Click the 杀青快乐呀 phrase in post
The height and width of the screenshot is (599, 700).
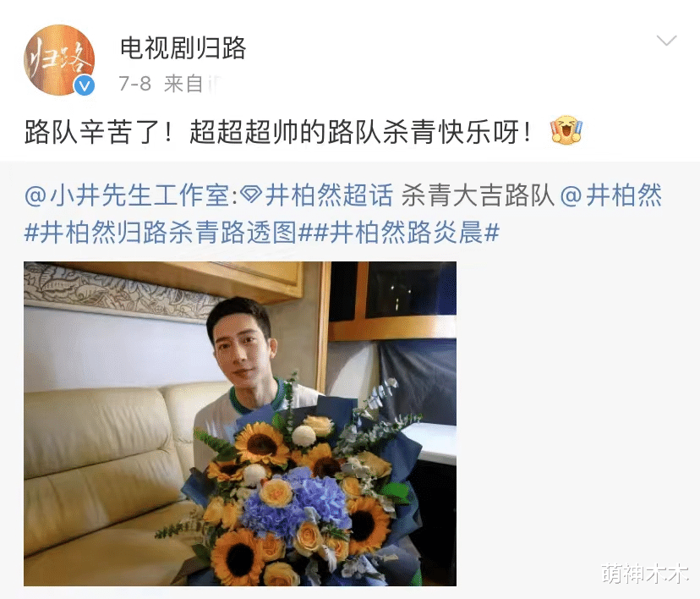tap(451, 132)
